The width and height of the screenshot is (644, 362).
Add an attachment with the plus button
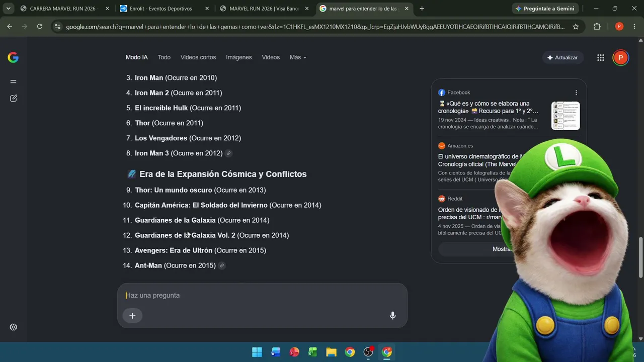(x=132, y=316)
